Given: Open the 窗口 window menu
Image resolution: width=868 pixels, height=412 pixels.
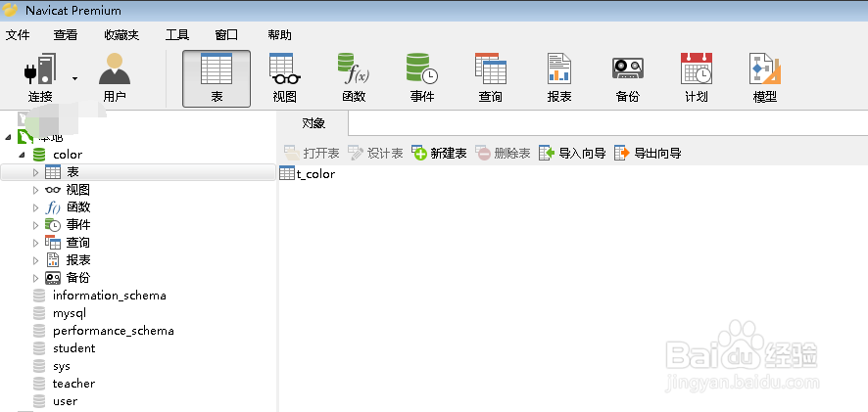Looking at the screenshot, I should (226, 35).
